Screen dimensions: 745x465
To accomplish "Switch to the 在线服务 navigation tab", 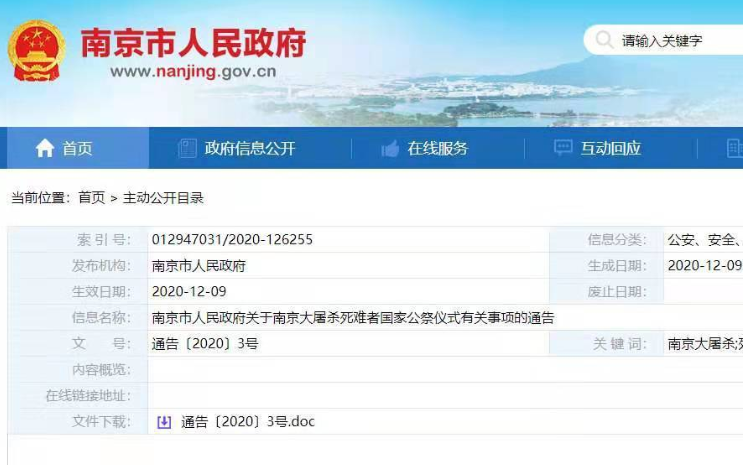I will pyautogui.click(x=437, y=149).
